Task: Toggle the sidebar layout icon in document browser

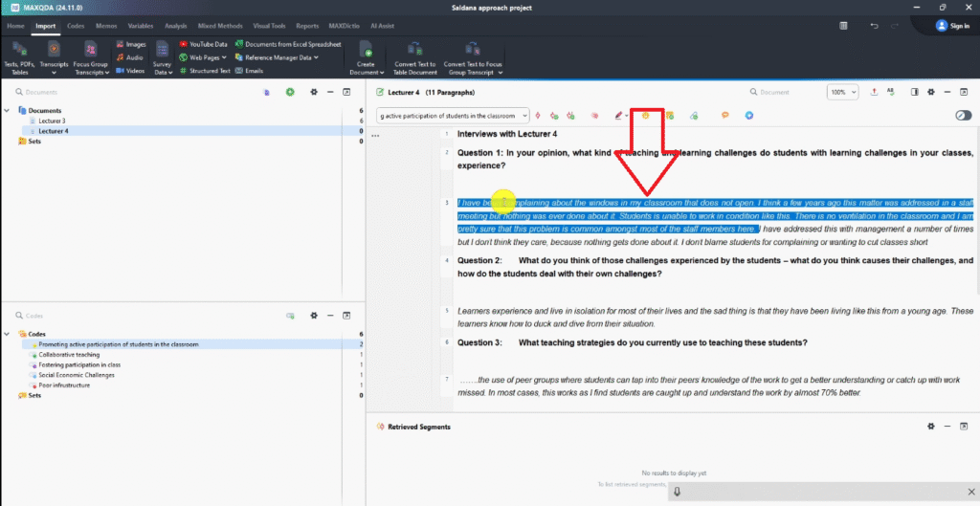Action: point(915,92)
